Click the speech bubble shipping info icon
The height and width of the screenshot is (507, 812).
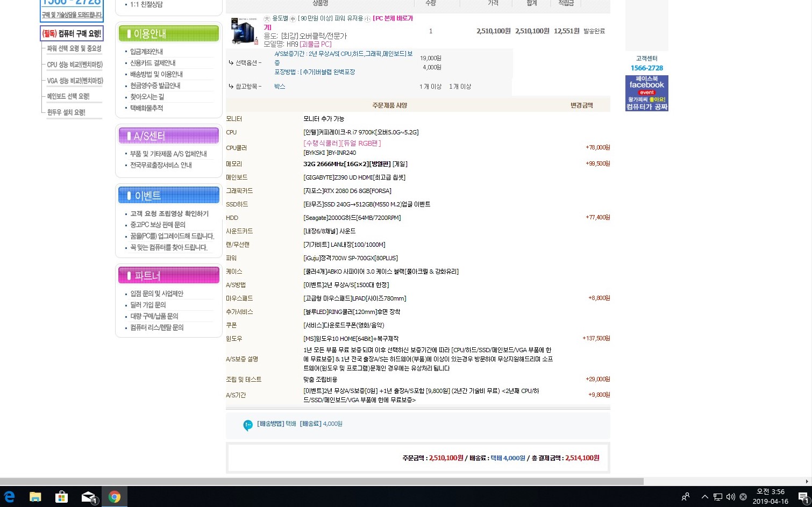point(248,425)
